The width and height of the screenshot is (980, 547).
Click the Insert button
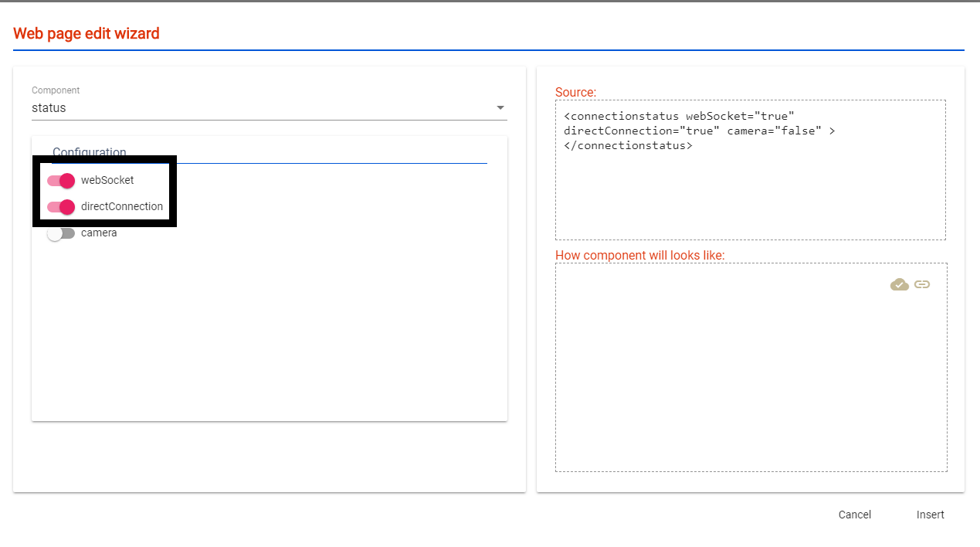click(930, 515)
